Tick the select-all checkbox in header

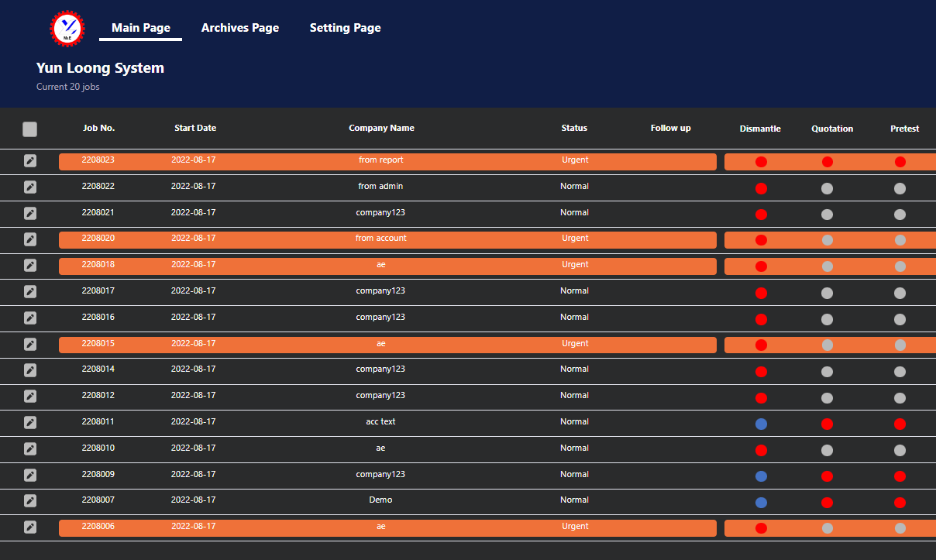pos(29,129)
